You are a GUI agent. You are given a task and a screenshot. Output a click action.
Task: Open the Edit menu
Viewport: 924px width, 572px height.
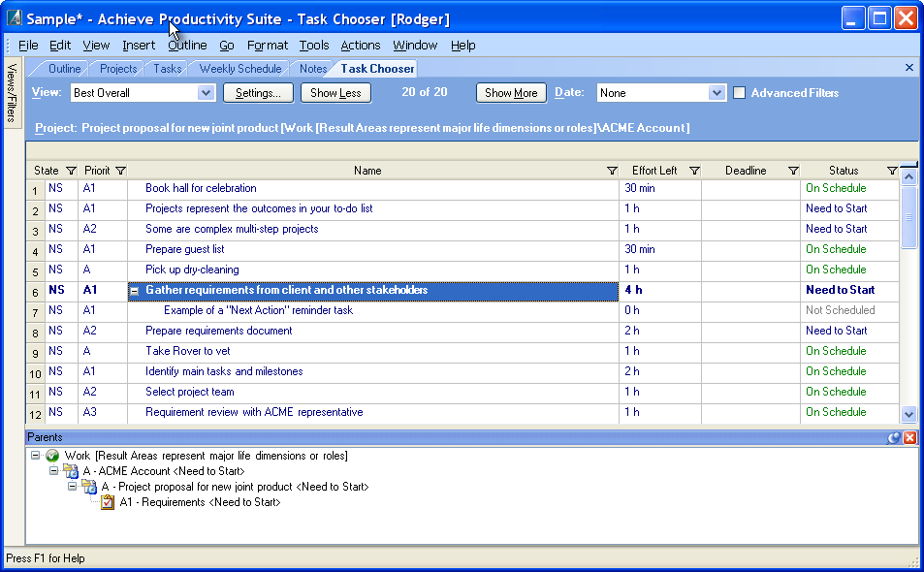(60, 46)
